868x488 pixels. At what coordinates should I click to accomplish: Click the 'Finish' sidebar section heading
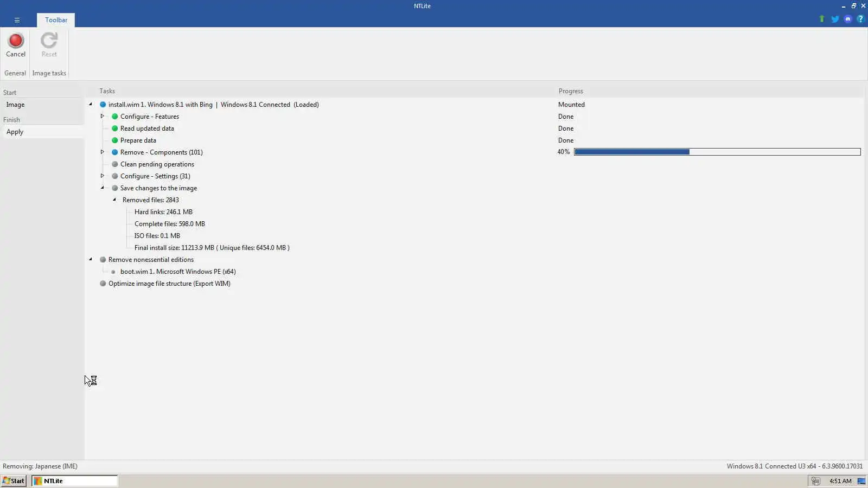(11, 120)
